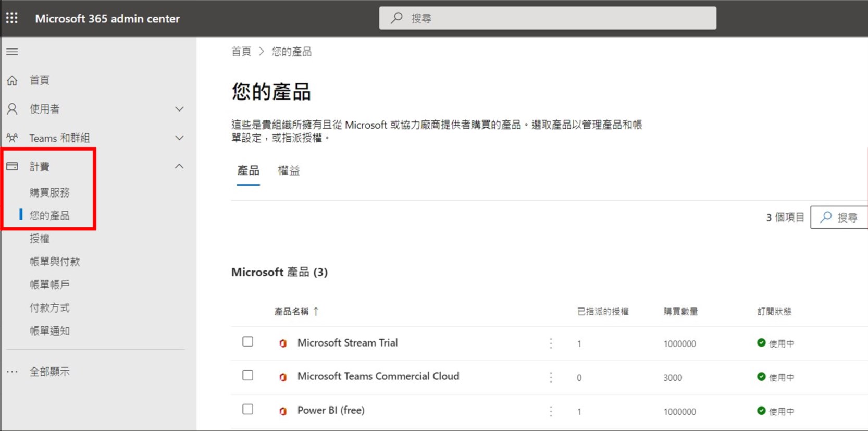Focus the top 搜尋 search field

tap(548, 18)
